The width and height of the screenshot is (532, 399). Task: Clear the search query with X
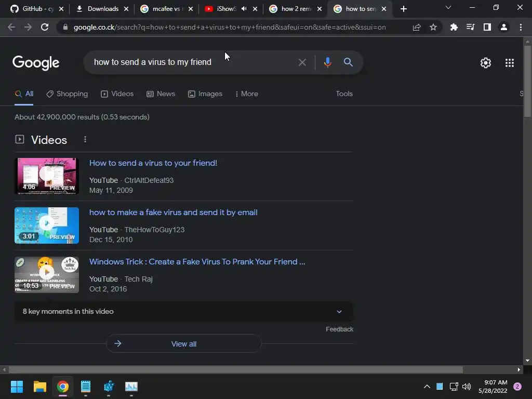[302, 62]
